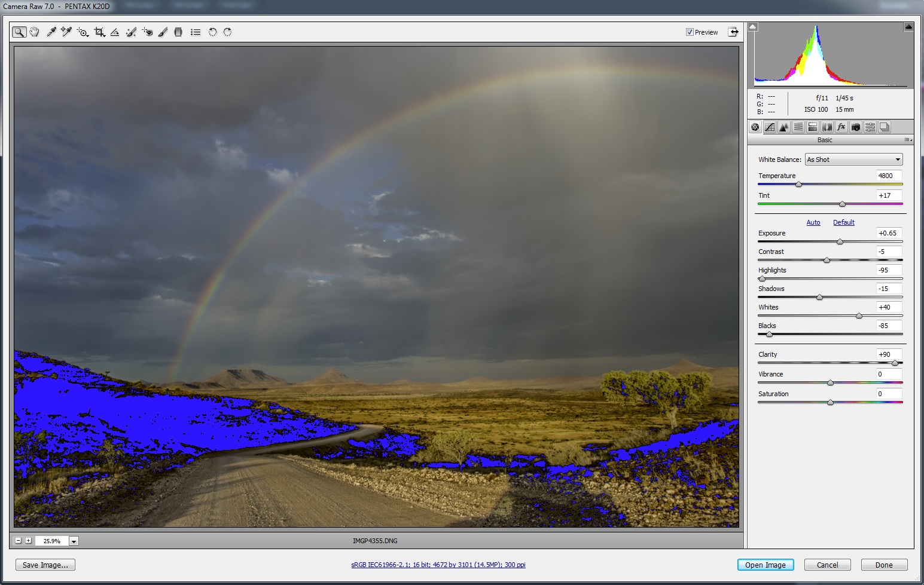The height and width of the screenshot is (585, 924).
Task: Click the zoom percentage field 25.9%
Action: point(52,541)
